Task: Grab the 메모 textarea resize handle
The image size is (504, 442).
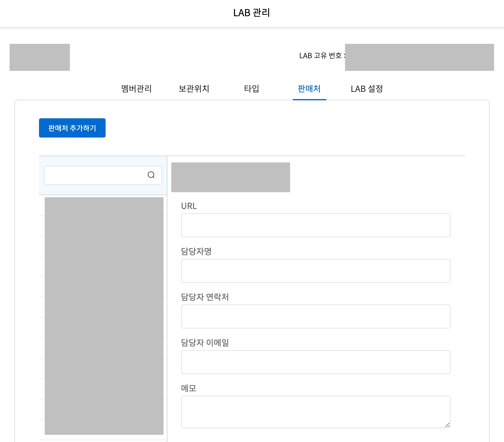Action: point(447,425)
